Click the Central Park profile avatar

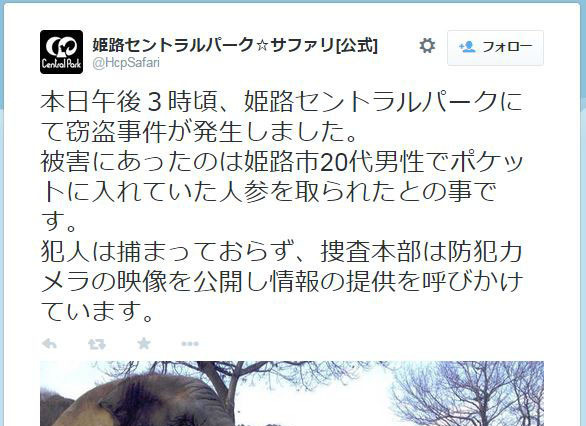click(61, 52)
